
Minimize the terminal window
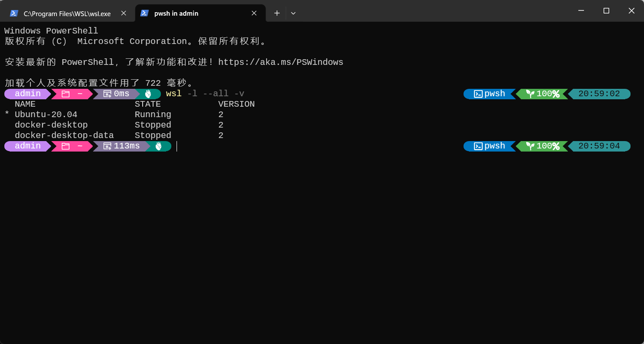point(581,11)
